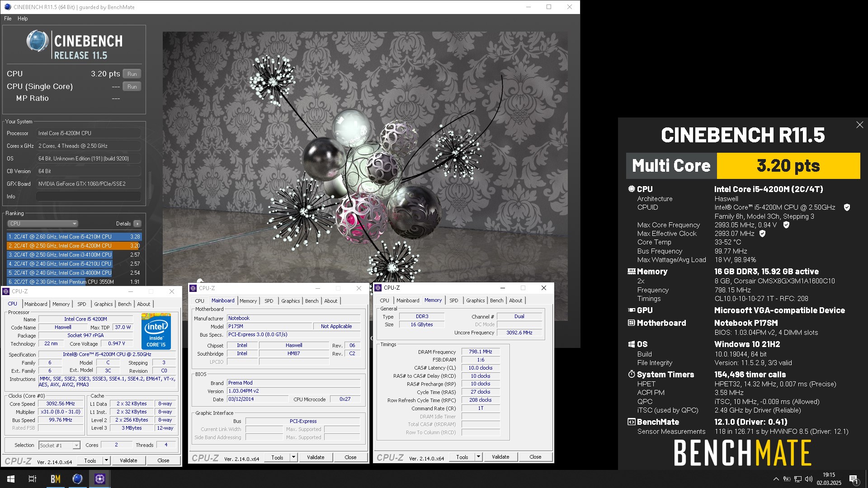Click the Cinebench sphere logo in the left panel
This screenshot has height=488, width=868.
point(37,41)
